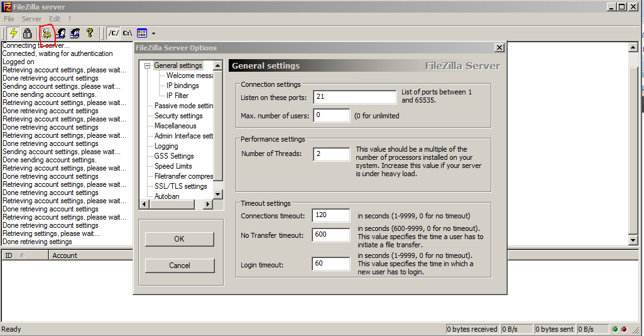Click 'Done retrieving settings' log line
The width and height of the screenshot is (644, 336).
(37, 242)
